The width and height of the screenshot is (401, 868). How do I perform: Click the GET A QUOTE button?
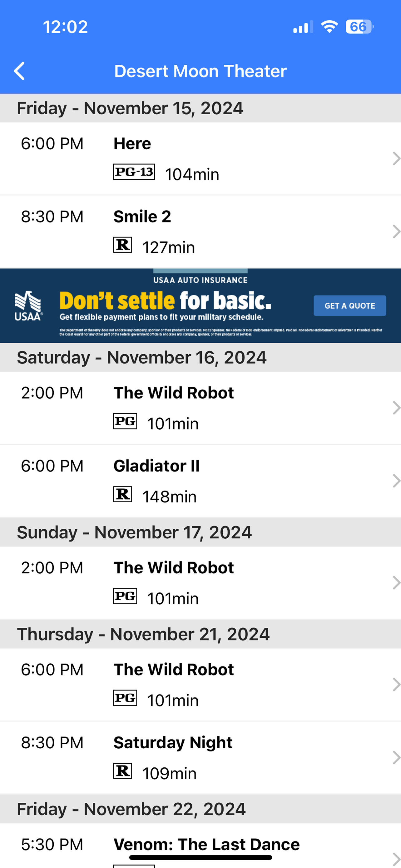point(350,306)
